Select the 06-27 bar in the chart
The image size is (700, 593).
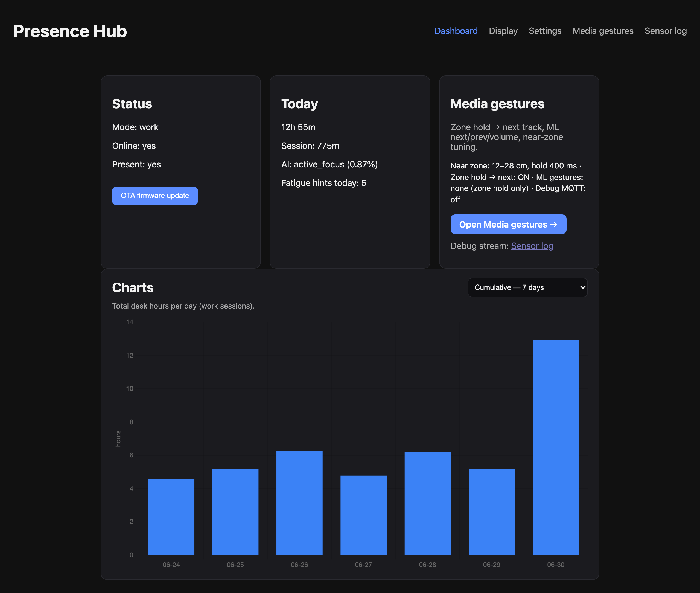pyautogui.click(x=363, y=515)
